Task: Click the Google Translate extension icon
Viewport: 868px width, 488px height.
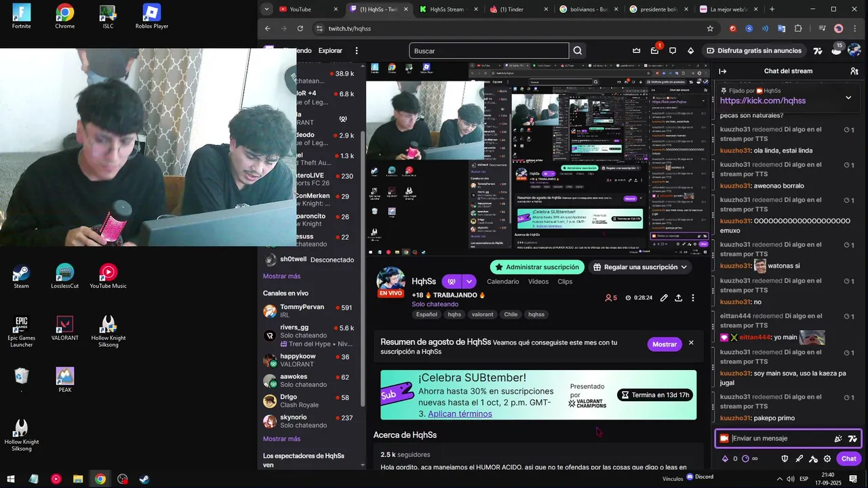Action: (x=782, y=28)
